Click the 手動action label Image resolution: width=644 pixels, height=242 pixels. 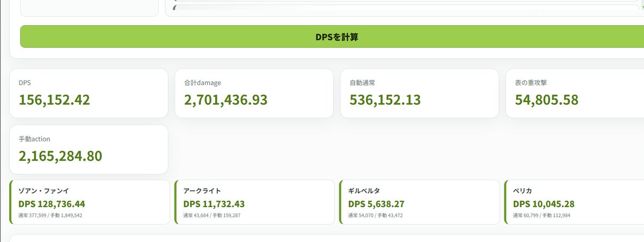34,139
